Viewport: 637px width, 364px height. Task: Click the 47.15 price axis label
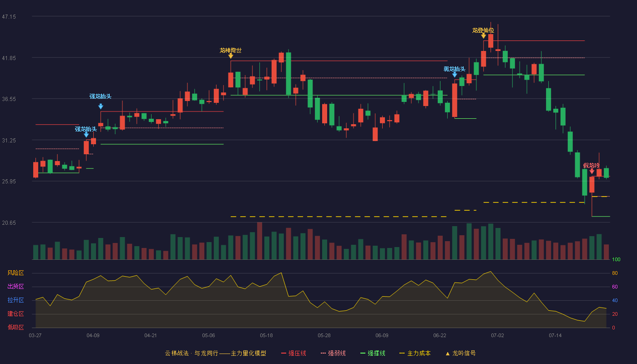pyautogui.click(x=9, y=16)
